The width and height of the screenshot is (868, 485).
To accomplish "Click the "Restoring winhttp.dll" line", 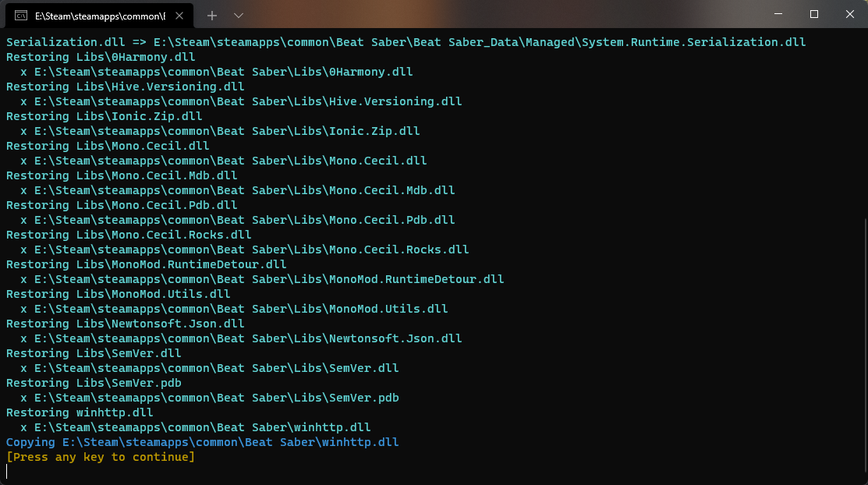I will tap(80, 412).
